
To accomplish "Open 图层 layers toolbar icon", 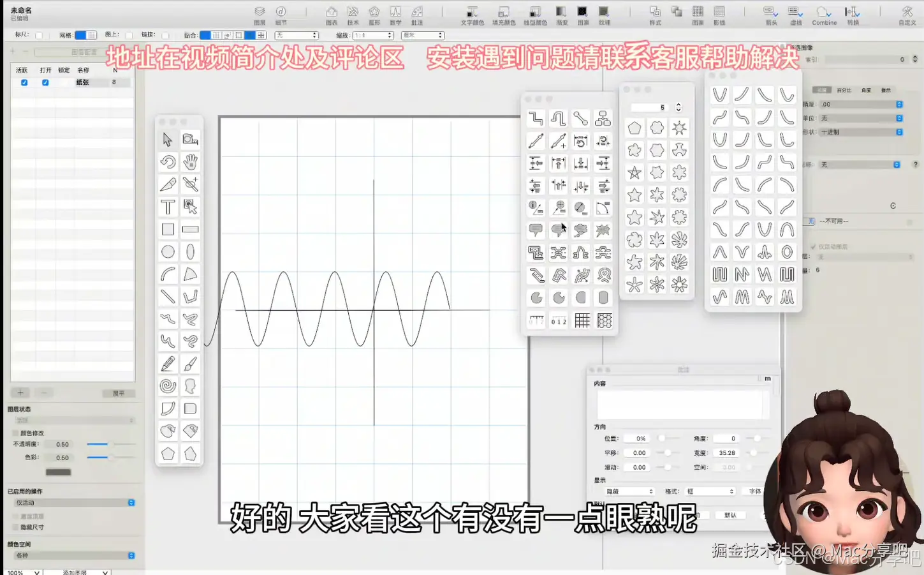I will pyautogui.click(x=260, y=15).
